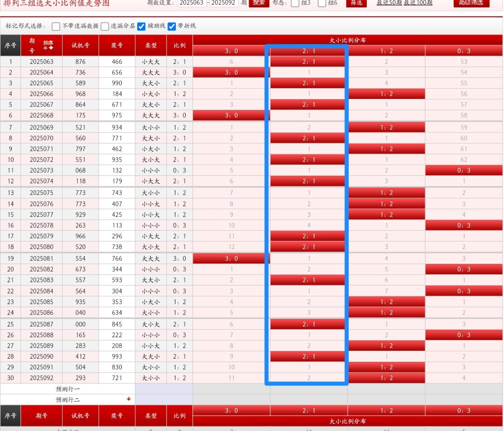This screenshot has height=431, width=504.
Task: Click the 0:3 marker in row 2025073
Action: coord(463,170)
